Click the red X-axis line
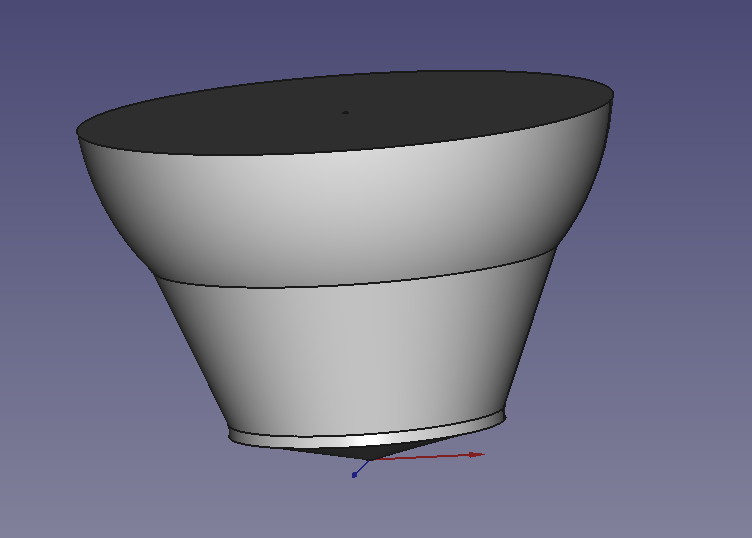Viewport: 752px width, 538px height. [430, 457]
